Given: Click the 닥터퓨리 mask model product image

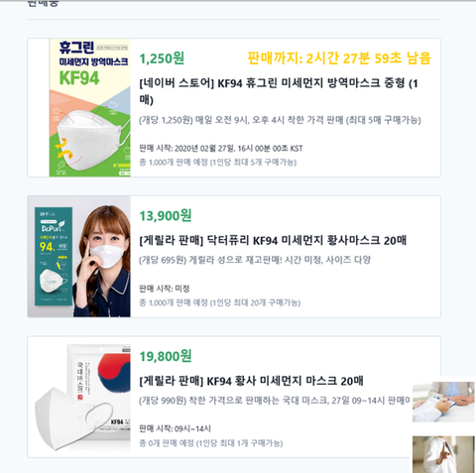Looking at the screenshot, I should click(79, 257).
